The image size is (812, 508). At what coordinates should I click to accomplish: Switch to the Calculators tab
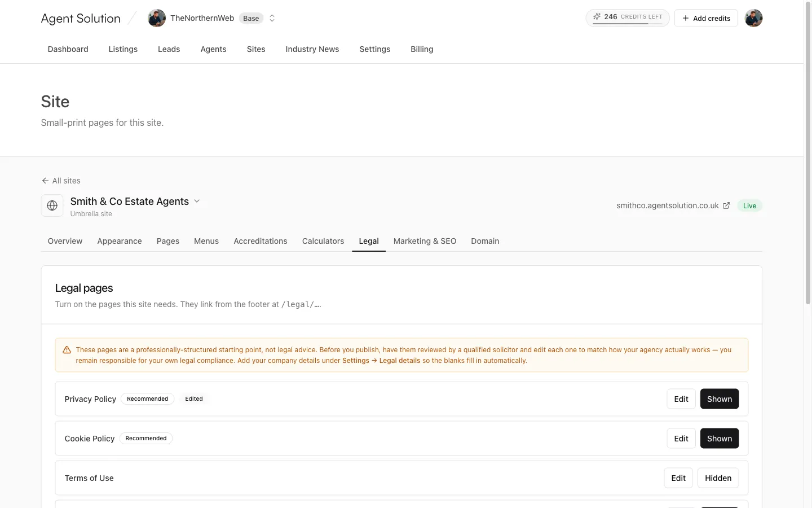click(323, 241)
